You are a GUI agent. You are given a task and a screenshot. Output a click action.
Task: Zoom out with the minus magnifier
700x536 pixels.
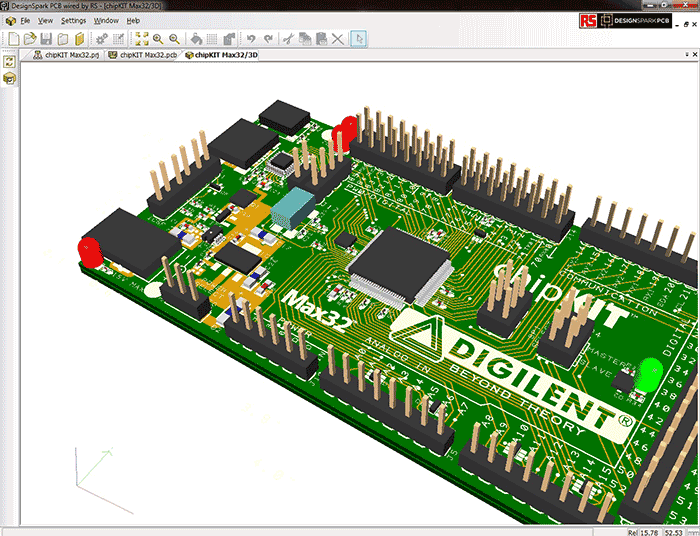175,39
